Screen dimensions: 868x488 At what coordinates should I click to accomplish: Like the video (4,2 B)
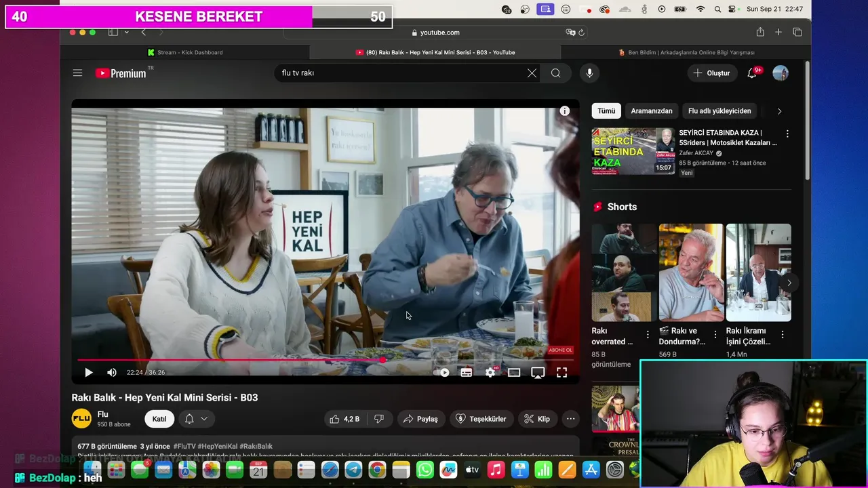(x=345, y=419)
